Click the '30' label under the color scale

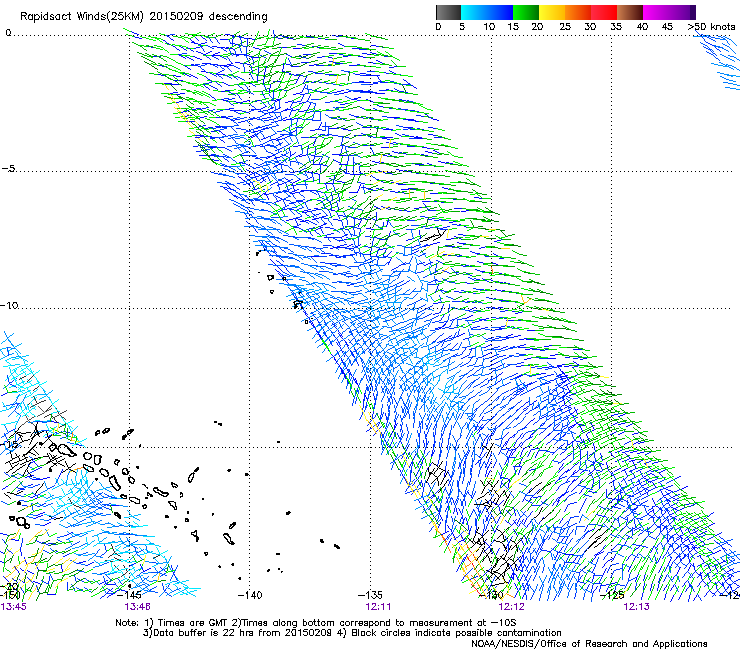[590, 27]
